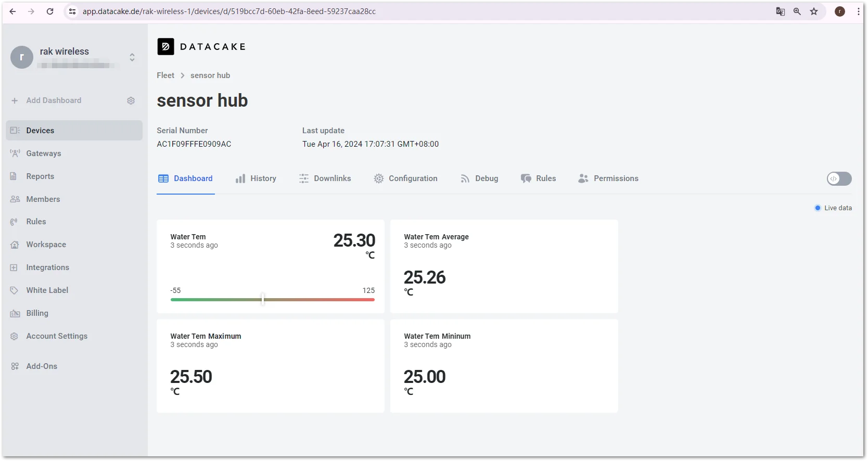Click the gauge minimum label -55
Screen dimensions: 868x461
pyautogui.click(x=175, y=290)
